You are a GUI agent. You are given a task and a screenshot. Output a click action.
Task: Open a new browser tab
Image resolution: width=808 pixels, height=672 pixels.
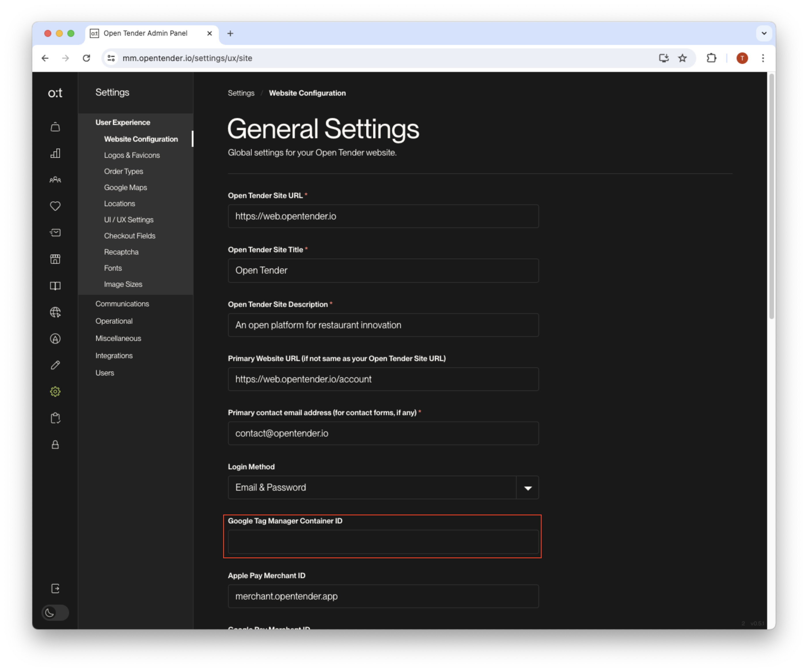(230, 33)
